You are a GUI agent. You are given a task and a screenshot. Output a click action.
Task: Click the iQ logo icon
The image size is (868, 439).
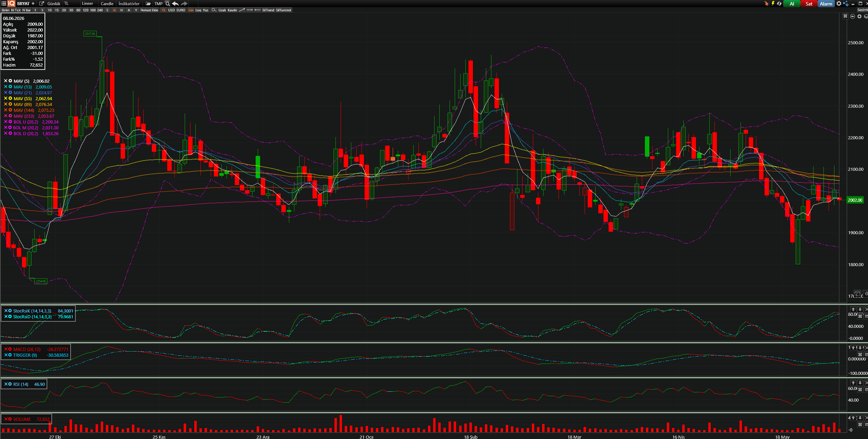(x=11, y=3)
